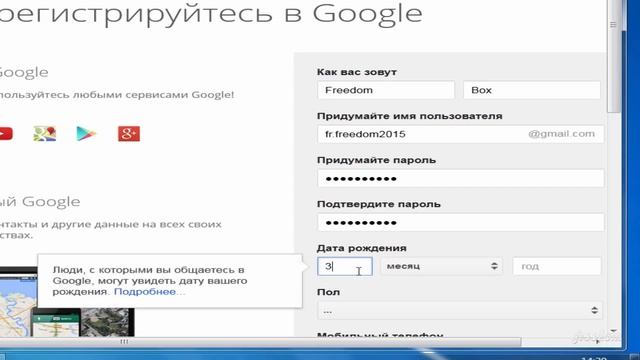Click the Google Maps icon
This screenshot has height=360, width=640.
coord(44,134)
